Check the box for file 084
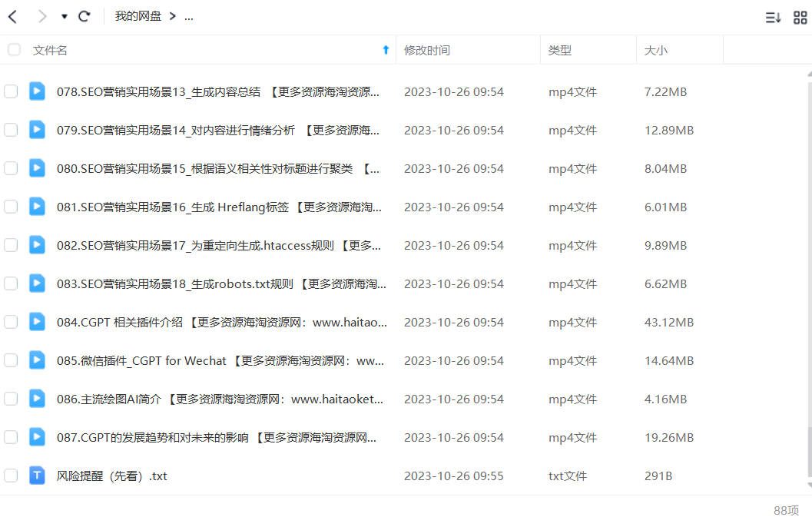 (x=11, y=322)
